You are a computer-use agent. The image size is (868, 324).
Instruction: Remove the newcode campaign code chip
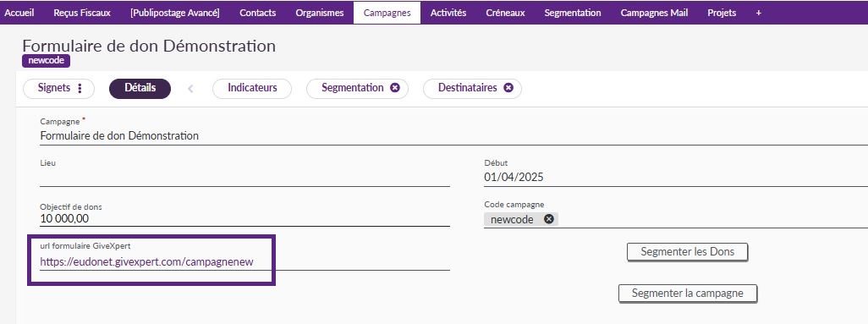548,219
